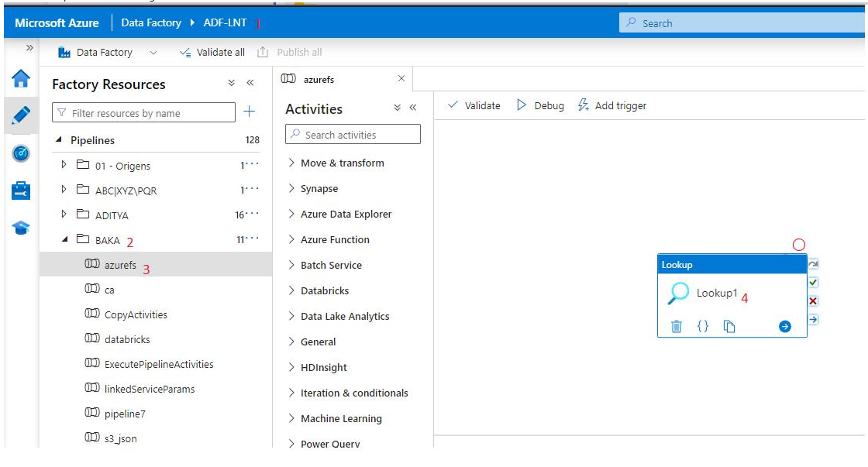This screenshot has width=868, height=467.
Task: Click the green checkmark success connector
Action: (813, 282)
